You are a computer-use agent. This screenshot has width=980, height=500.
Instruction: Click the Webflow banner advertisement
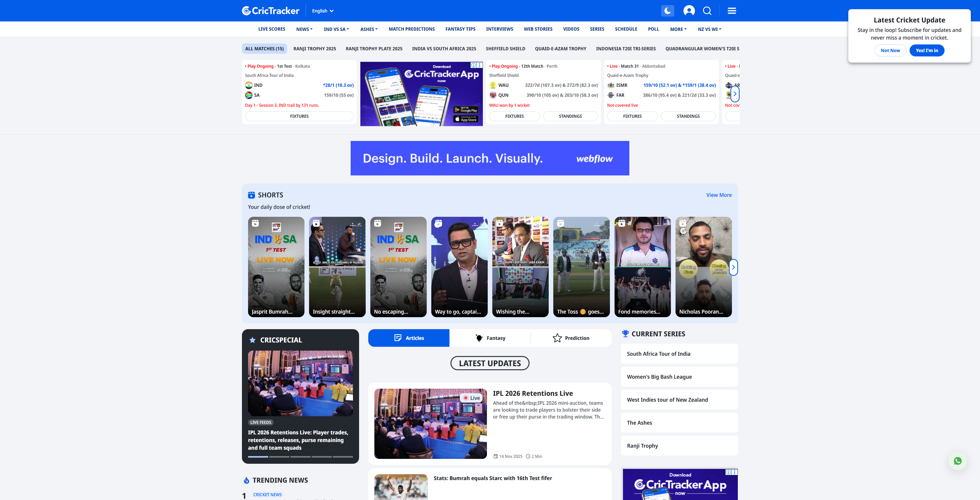(490, 158)
